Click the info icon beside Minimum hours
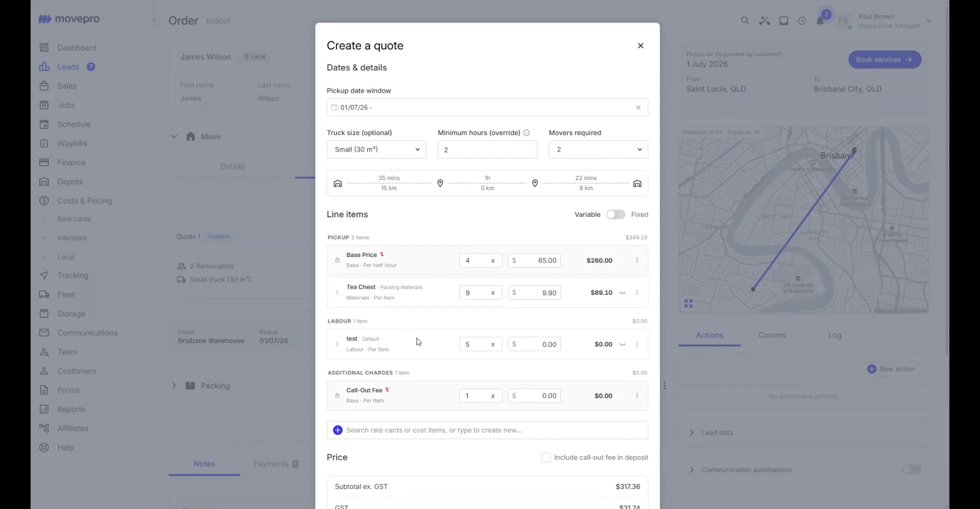Viewport: 980px width, 509px height. [x=526, y=133]
